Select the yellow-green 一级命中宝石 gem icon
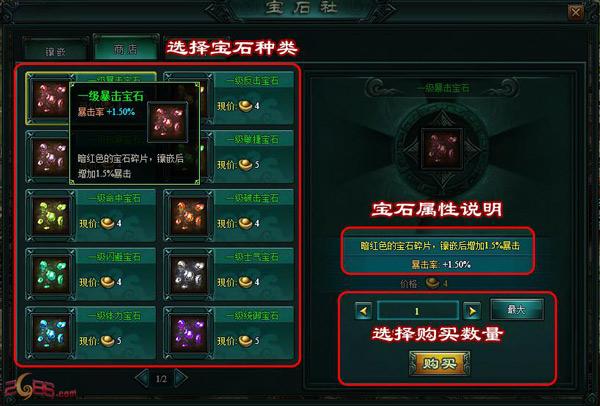Viewport: 600px width, 406px height. tap(50, 216)
